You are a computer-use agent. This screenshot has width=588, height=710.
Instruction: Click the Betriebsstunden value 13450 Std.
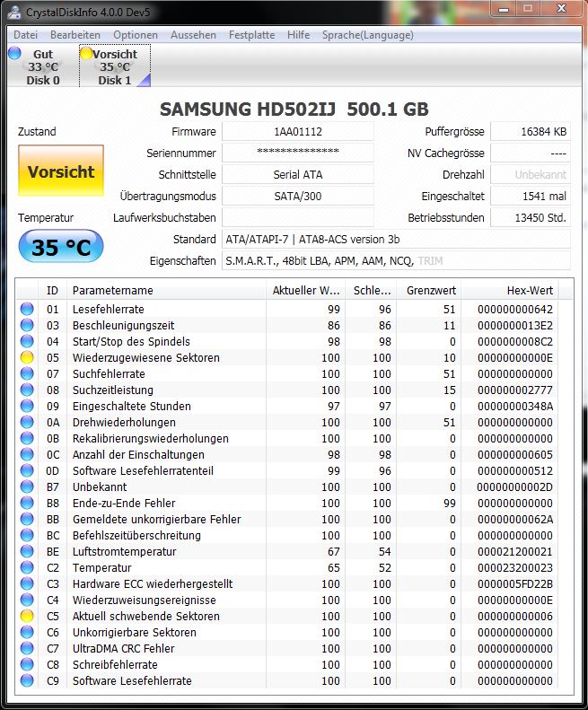(x=531, y=218)
